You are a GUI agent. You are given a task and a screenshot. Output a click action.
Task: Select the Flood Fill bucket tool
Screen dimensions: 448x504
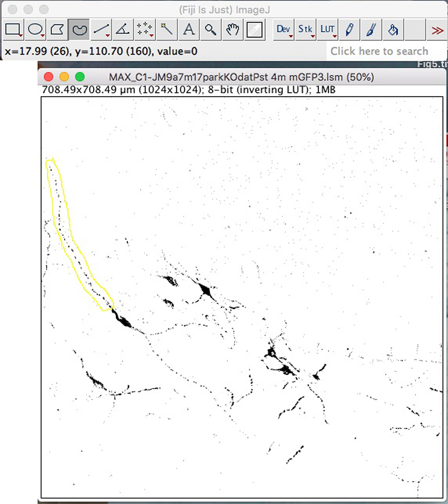pyautogui.click(x=393, y=29)
